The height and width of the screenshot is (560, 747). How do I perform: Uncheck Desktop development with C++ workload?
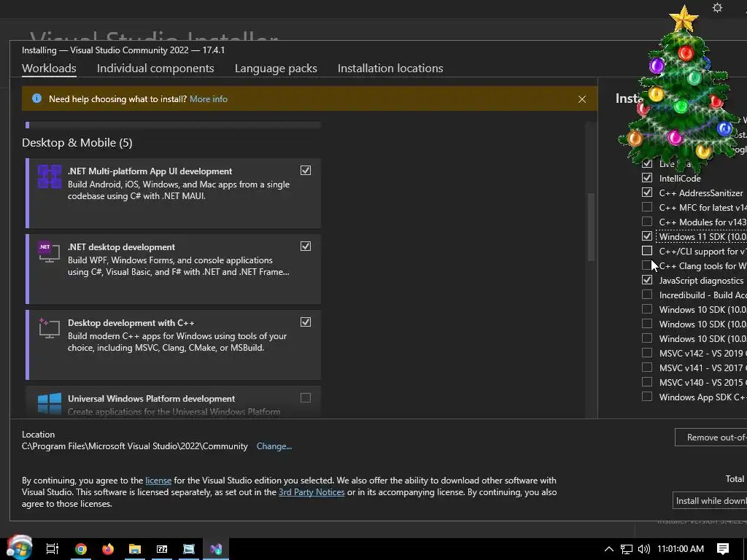306,322
